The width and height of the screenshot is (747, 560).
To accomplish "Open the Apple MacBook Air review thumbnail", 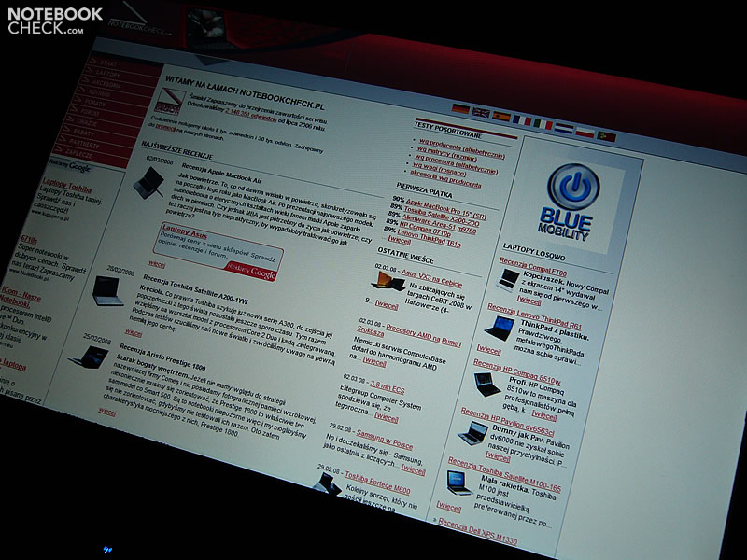I will [148, 182].
